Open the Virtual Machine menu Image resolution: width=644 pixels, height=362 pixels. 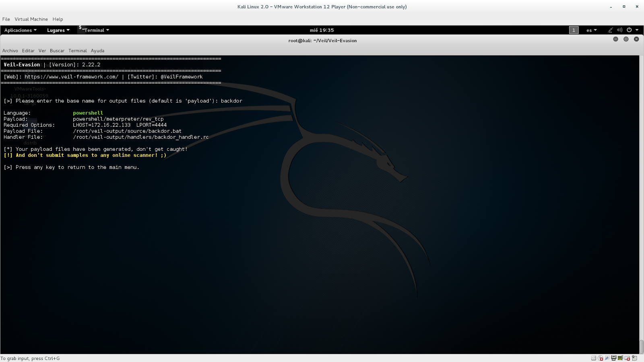click(x=31, y=19)
